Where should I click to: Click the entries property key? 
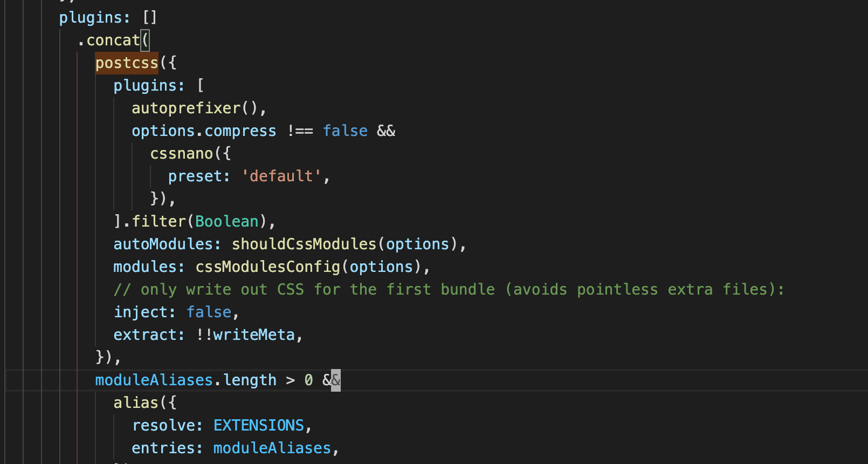[163, 448]
